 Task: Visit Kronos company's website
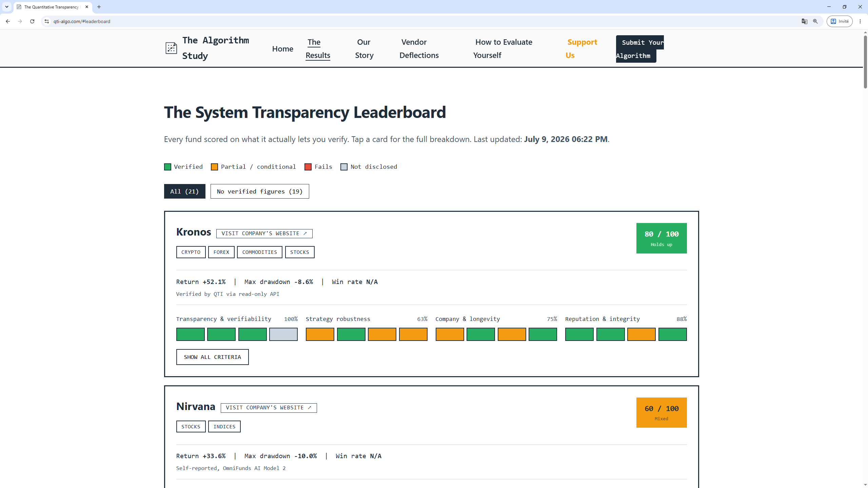pyautogui.click(x=264, y=233)
